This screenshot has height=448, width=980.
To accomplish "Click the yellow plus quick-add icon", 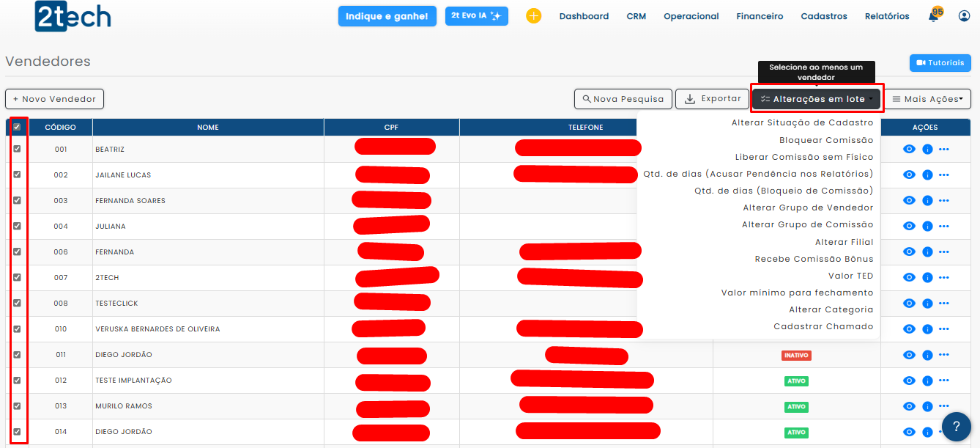I will click(x=533, y=16).
